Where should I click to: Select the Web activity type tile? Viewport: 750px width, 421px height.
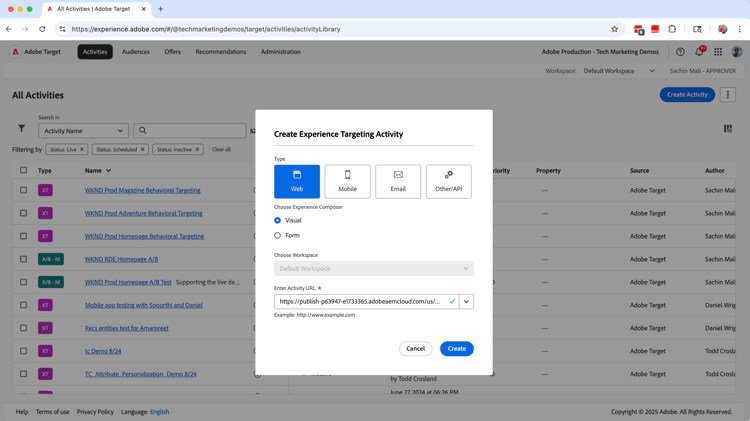pos(297,181)
